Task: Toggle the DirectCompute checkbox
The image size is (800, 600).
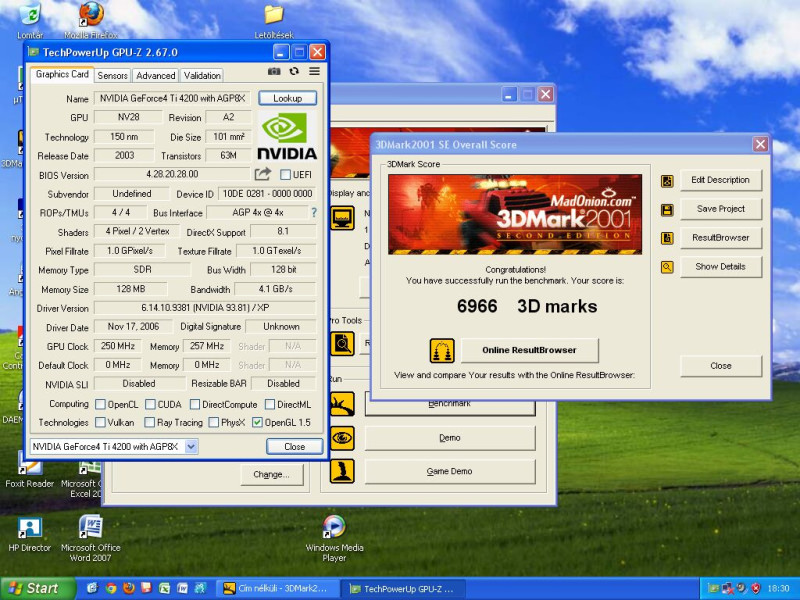Action: (x=194, y=405)
